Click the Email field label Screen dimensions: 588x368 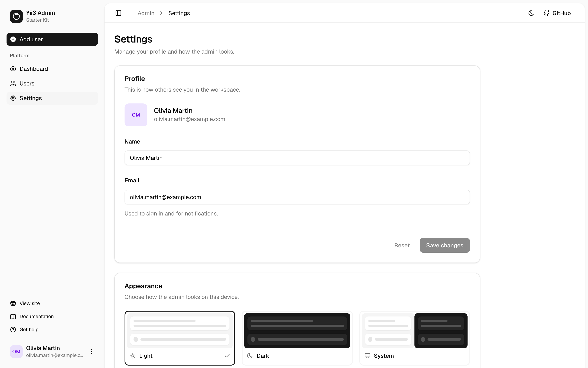pyautogui.click(x=132, y=180)
